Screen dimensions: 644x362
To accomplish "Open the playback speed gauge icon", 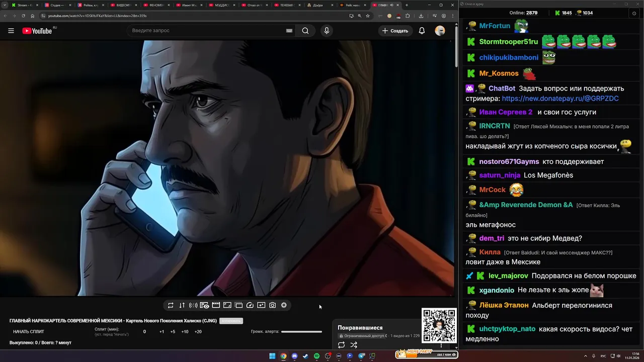I will pyautogui.click(x=250, y=305).
